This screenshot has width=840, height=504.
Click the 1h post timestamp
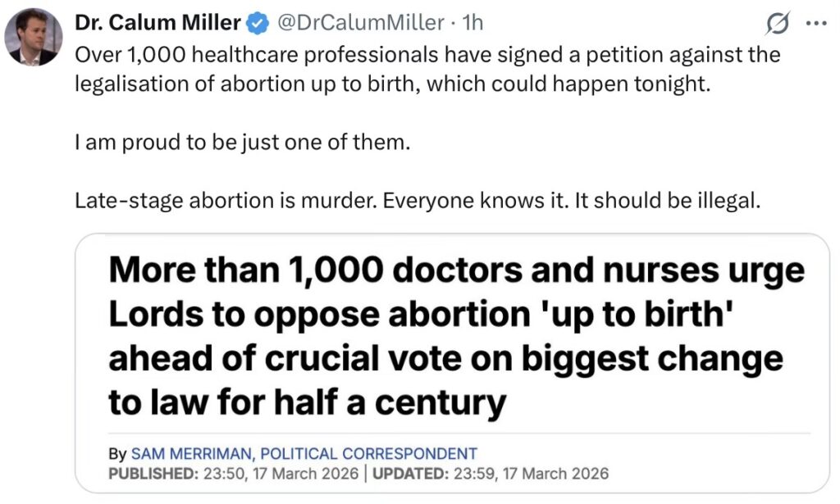tap(473, 25)
